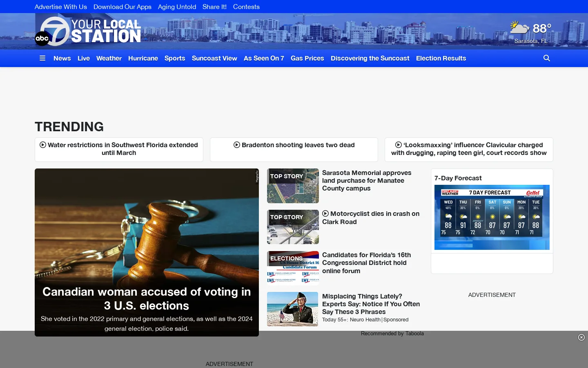Open the Sarasota Memorial map thumbnail

293,186
